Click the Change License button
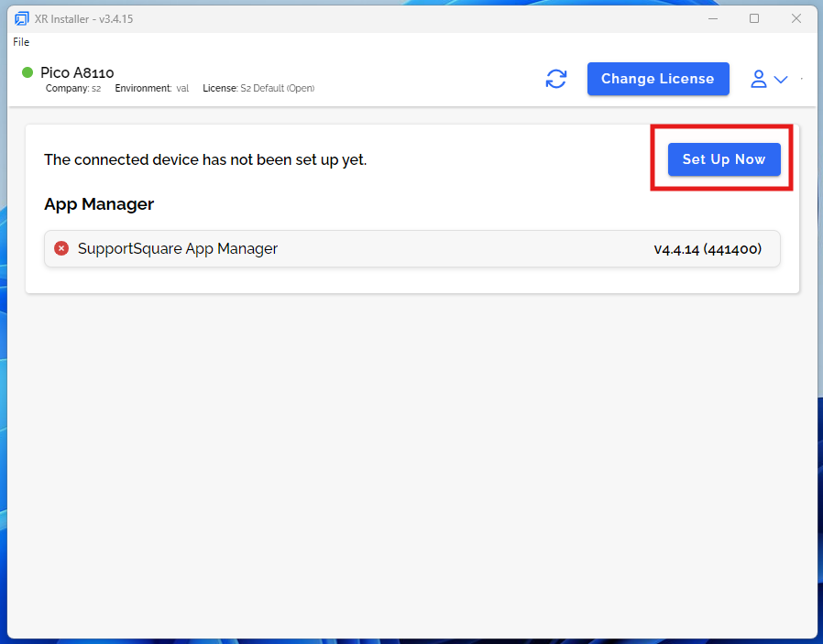This screenshot has width=823, height=644. pyautogui.click(x=658, y=79)
